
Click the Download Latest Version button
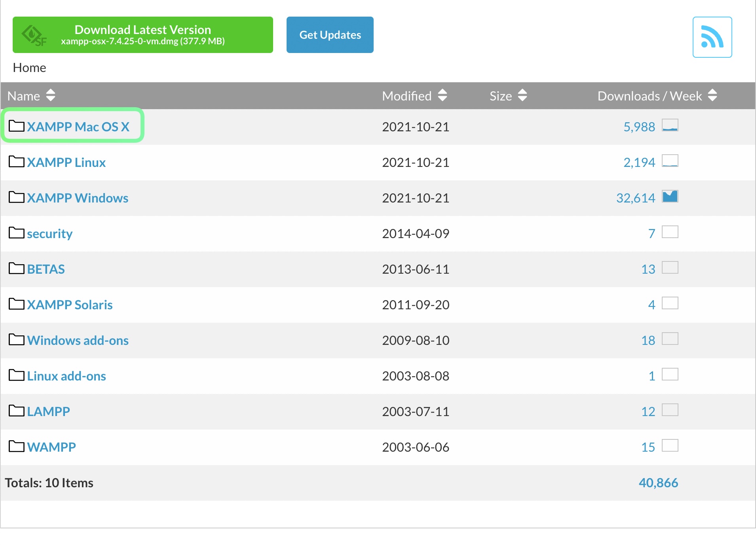pyautogui.click(x=143, y=35)
